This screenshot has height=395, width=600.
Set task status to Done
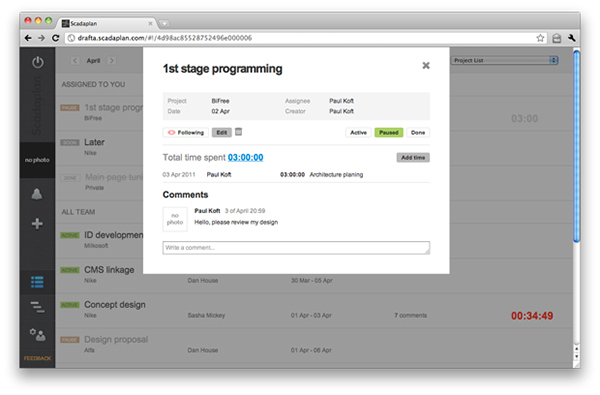(x=418, y=132)
